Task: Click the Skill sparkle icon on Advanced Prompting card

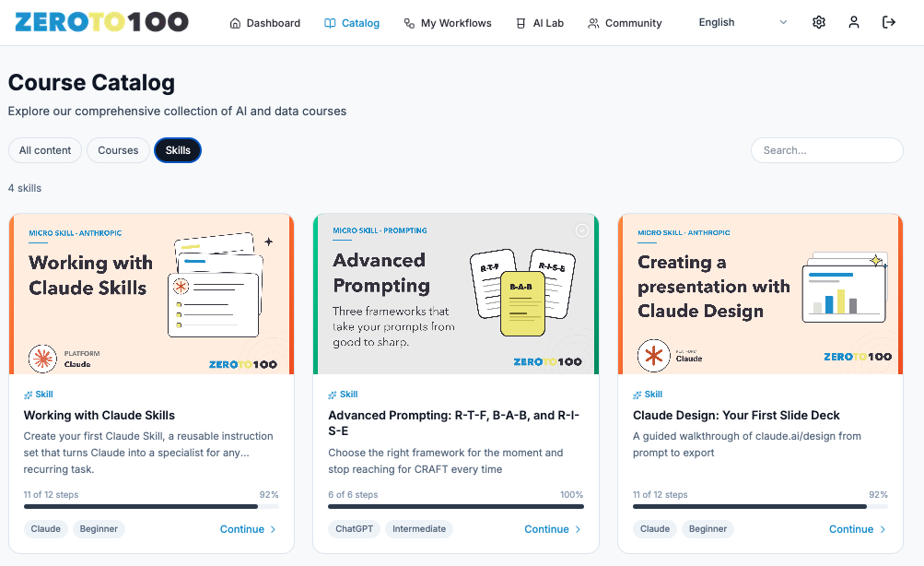Action: pos(333,395)
